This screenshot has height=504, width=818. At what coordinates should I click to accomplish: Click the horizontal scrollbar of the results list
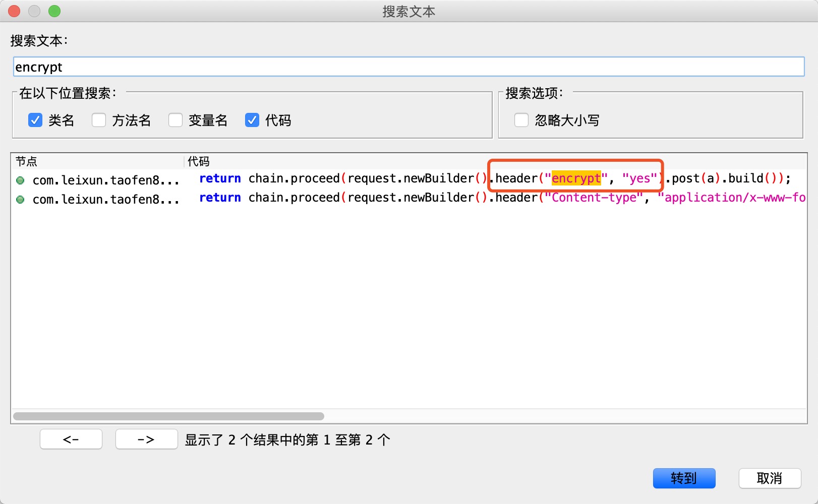pyautogui.click(x=168, y=416)
